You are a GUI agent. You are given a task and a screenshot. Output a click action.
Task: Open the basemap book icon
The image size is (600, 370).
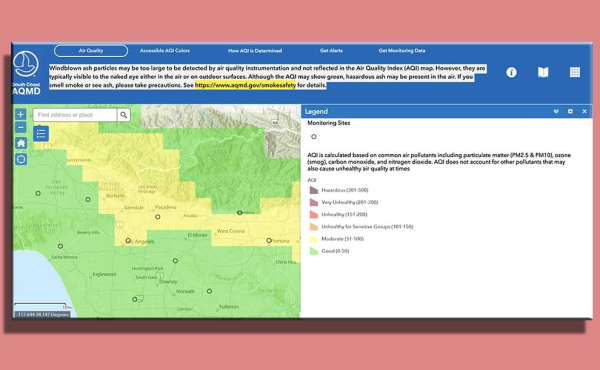tap(543, 72)
